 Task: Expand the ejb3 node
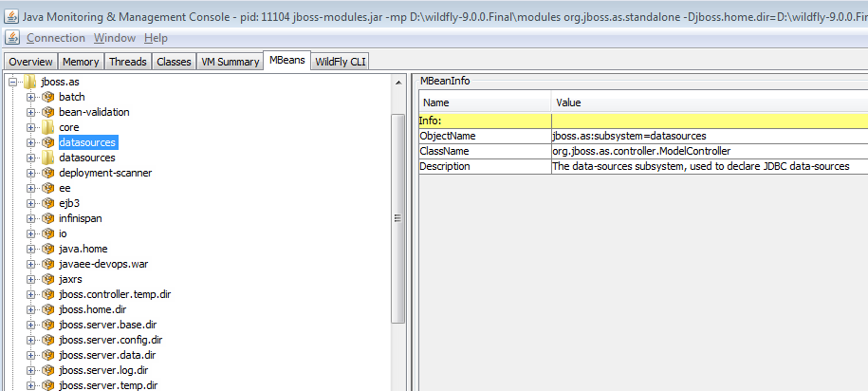pyautogui.click(x=31, y=203)
